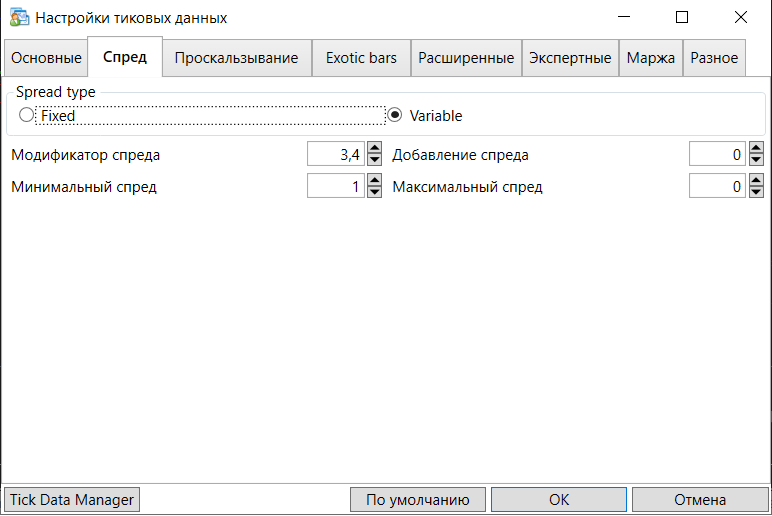Click the Отмена button

click(x=700, y=500)
